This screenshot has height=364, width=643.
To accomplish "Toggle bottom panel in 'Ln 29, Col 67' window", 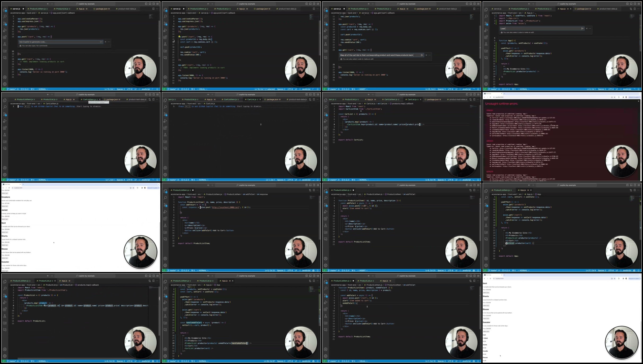I will 310,276.
